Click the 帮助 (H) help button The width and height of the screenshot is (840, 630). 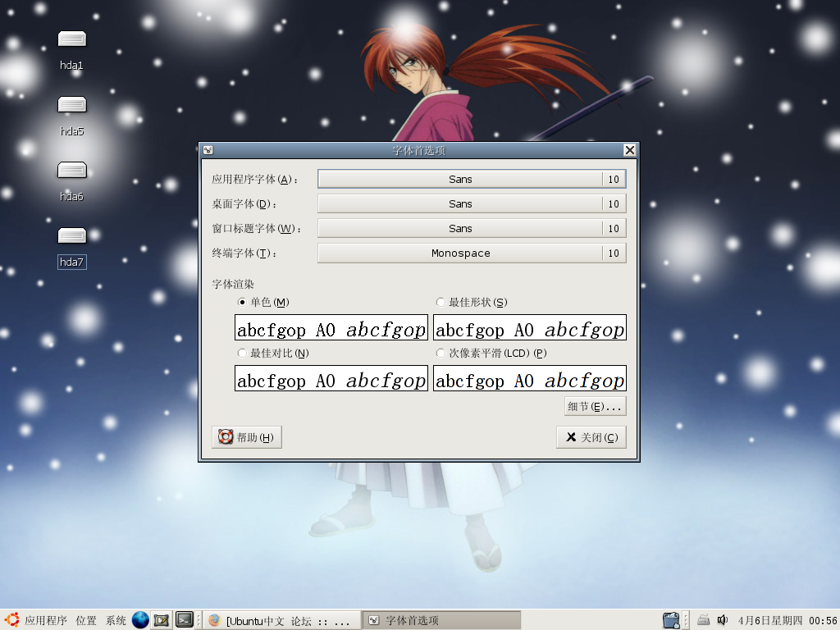pyautogui.click(x=246, y=437)
